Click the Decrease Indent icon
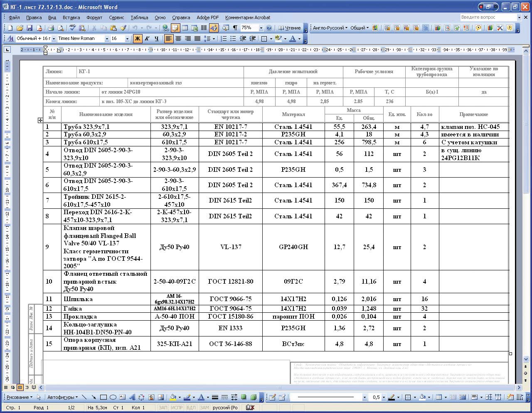Viewport: 532px width, 413px height. [243, 39]
